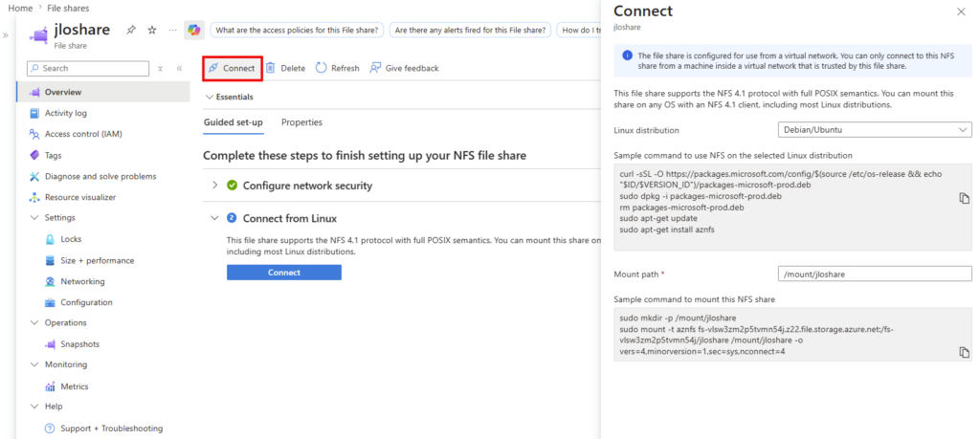Click the 'sudo mkdir -p /mount/jloshare' line

679,318
